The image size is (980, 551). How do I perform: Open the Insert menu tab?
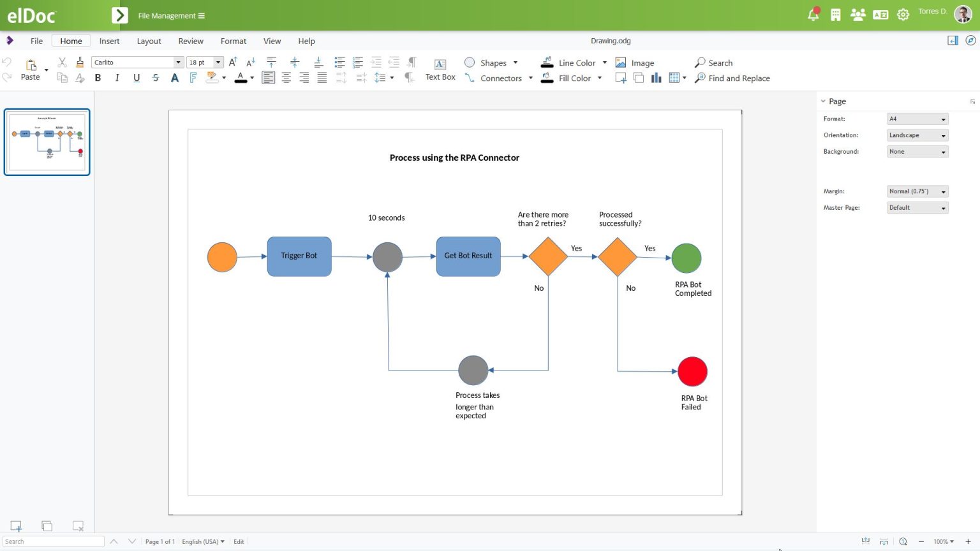[x=109, y=41]
